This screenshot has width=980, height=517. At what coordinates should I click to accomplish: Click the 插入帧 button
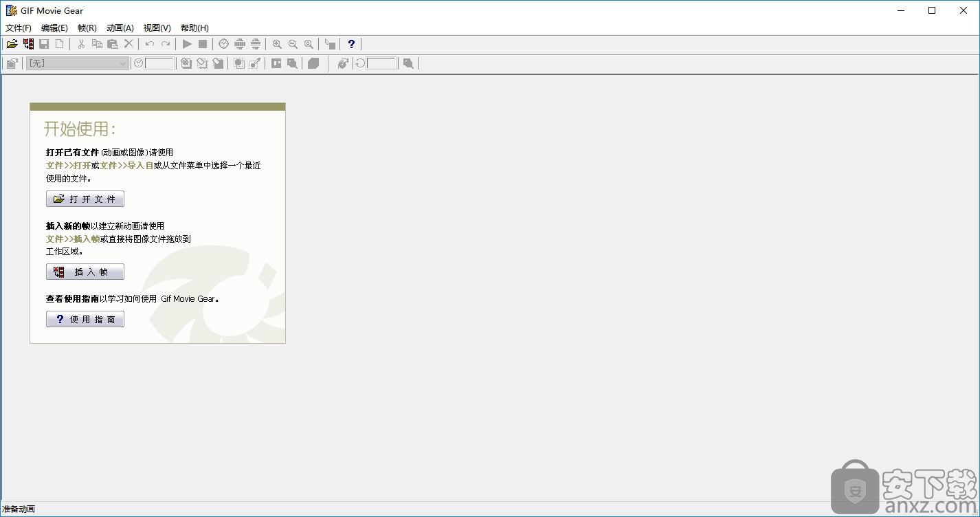pyautogui.click(x=85, y=272)
